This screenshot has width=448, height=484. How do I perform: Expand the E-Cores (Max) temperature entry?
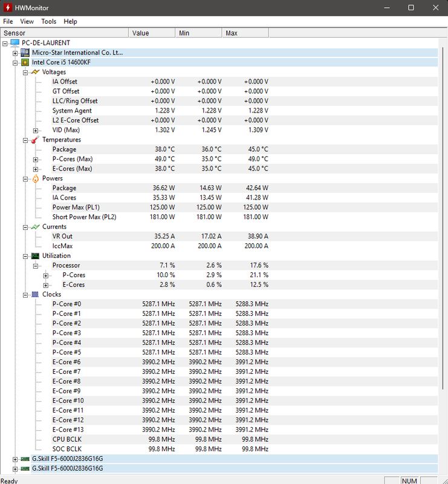pyautogui.click(x=36, y=169)
